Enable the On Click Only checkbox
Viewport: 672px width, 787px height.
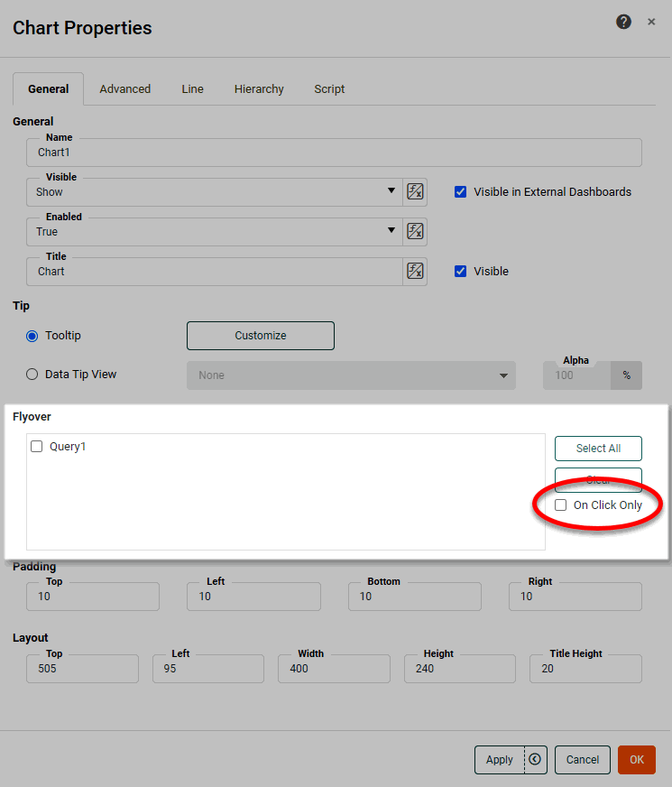click(x=561, y=505)
